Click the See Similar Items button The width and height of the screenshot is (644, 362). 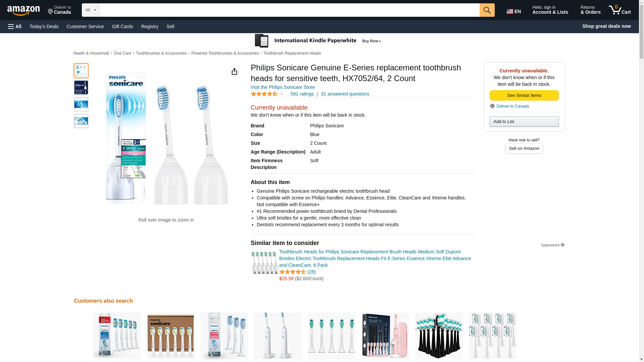[x=524, y=96]
